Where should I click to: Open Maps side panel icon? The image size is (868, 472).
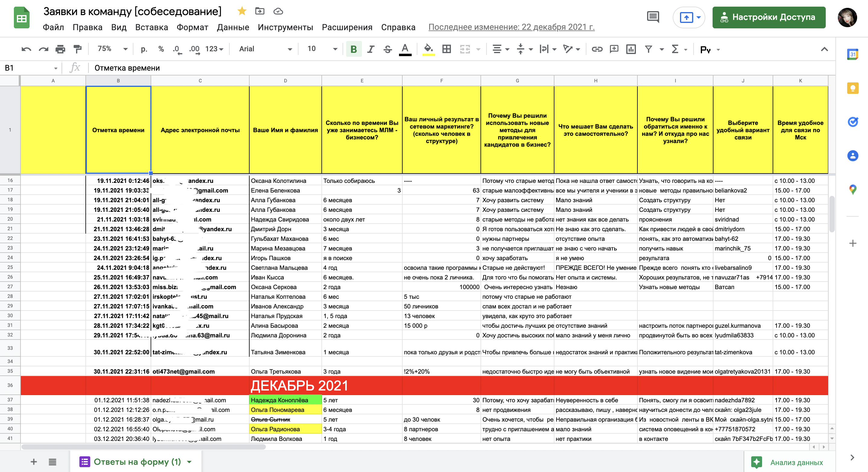pos(853,190)
